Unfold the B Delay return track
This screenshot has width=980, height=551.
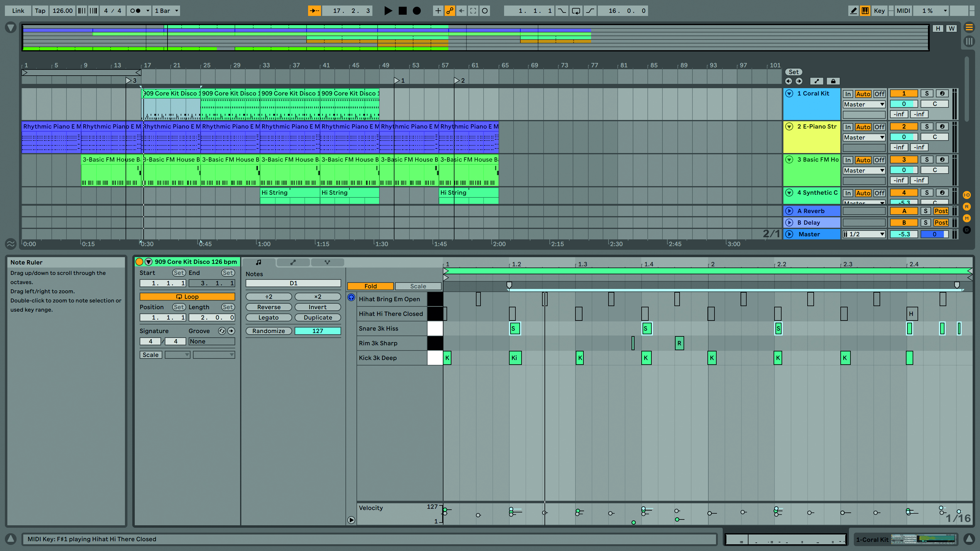point(790,223)
